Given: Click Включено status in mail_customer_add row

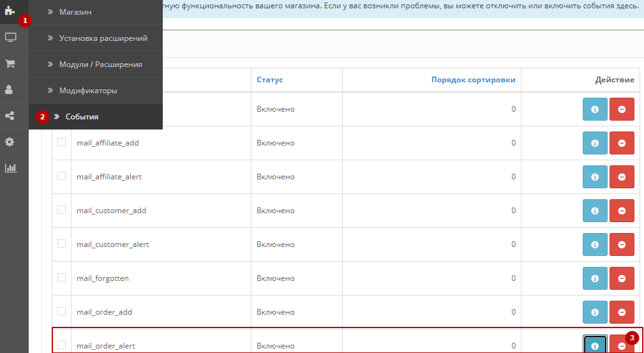Looking at the screenshot, I should pos(276,211).
